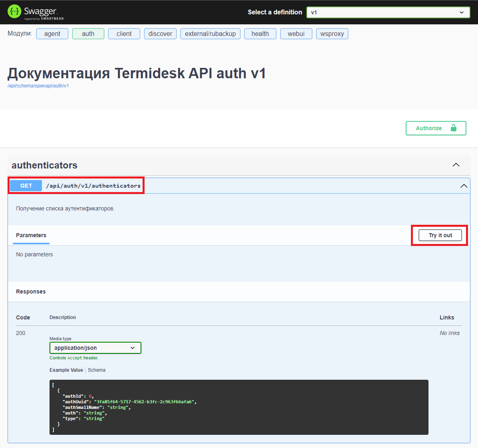Collapse the authenticators section with its chevron
This screenshot has height=448, width=478.
click(x=456, y=165)
